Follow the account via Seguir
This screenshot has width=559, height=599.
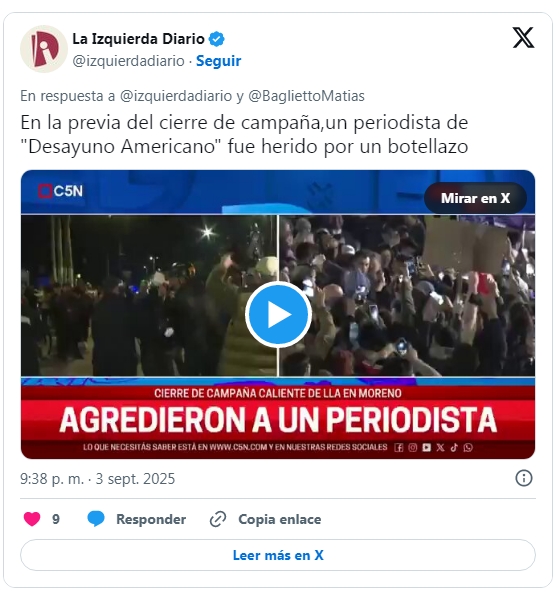coord(218,61)
